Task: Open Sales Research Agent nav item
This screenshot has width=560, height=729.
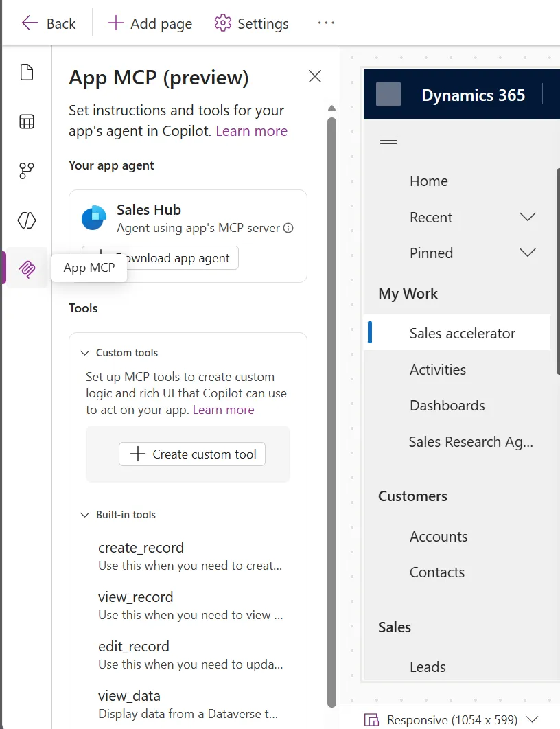Action: 471,441
